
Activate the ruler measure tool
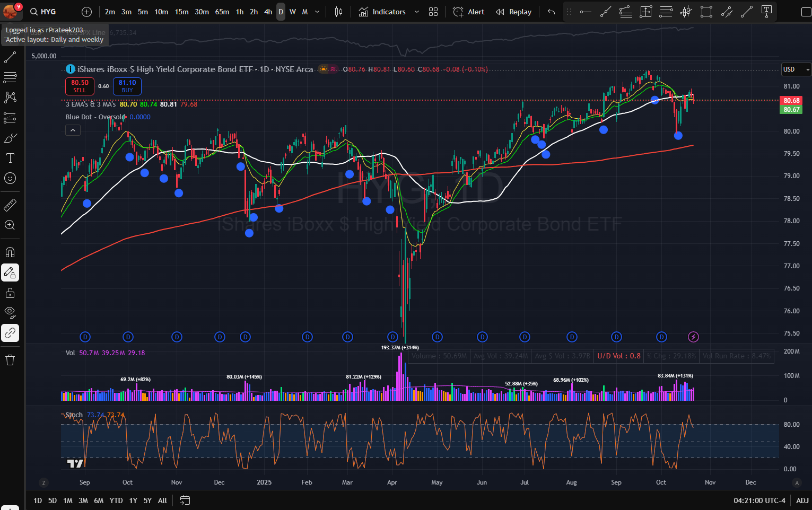pyautogui.click(x=10, y=205)
